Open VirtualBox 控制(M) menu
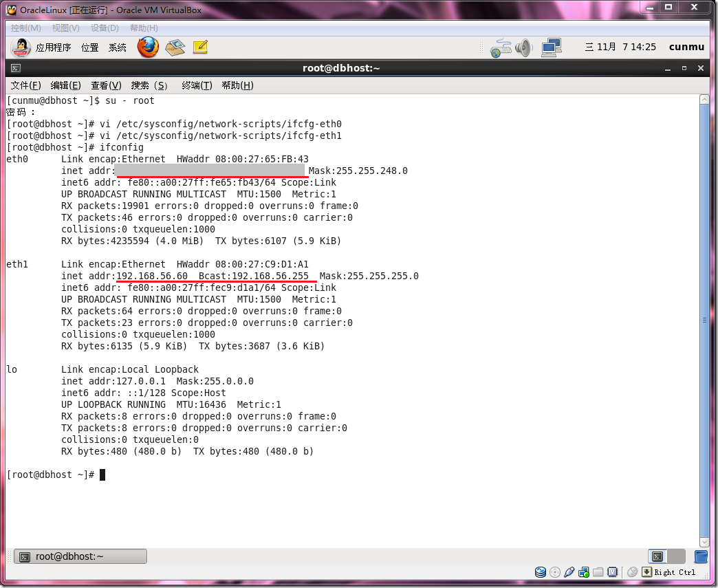Viewport: 718px width, 588px height. click(25, 28)
